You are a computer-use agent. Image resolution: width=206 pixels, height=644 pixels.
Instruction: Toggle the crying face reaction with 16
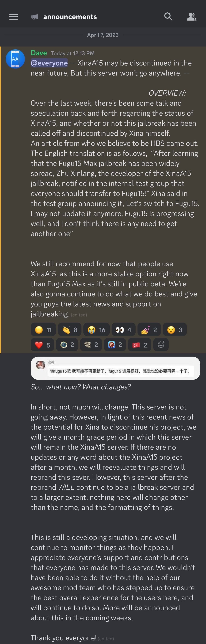pyautogui.click(x=96, y=330)
